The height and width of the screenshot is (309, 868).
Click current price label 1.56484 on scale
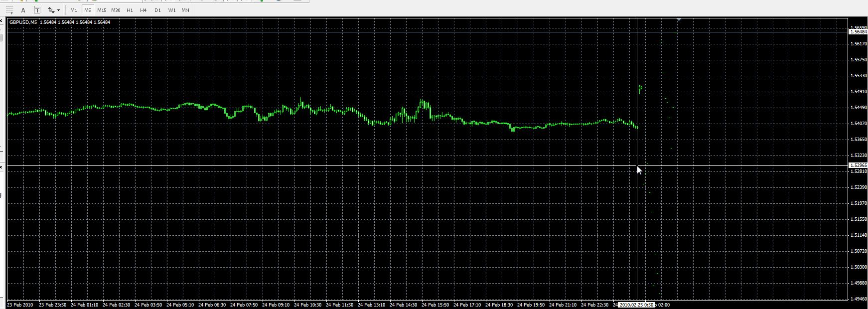click(x=858, y=31)
